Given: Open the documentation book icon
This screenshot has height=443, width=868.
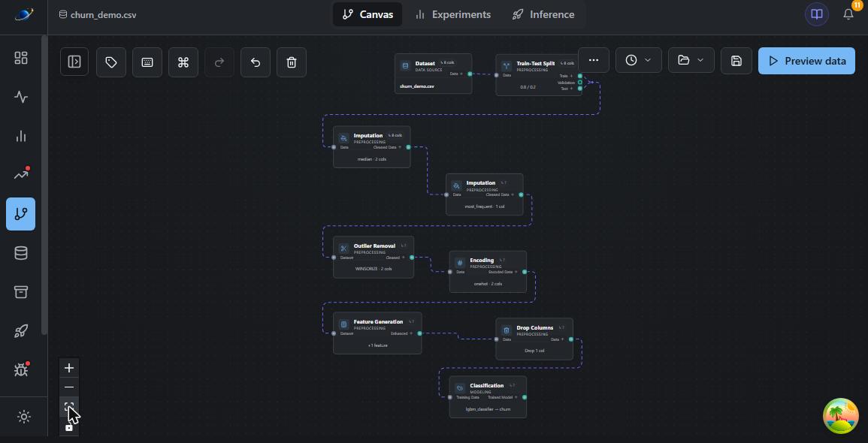Looking at the screenshot, I should tap(816, 14).
